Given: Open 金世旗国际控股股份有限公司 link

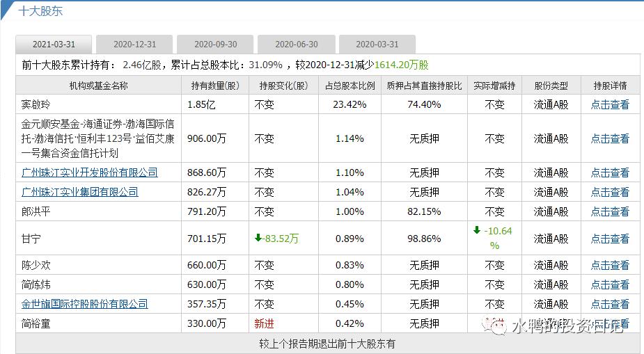Looking at the screenshot, I should tap(85, 304).
